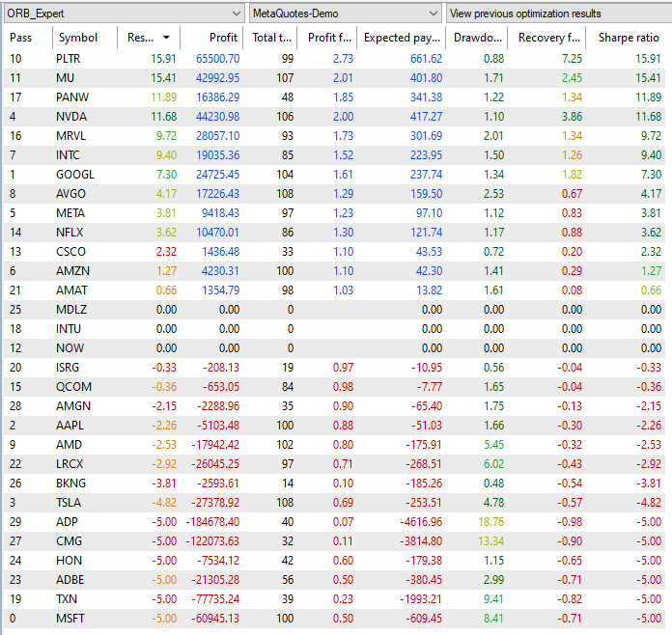Select the CMG symbol cell
Screen dimensions: 672x635
pos(69,540)
